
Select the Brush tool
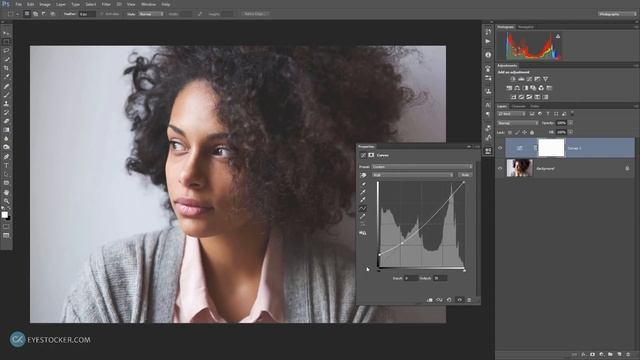6,95
